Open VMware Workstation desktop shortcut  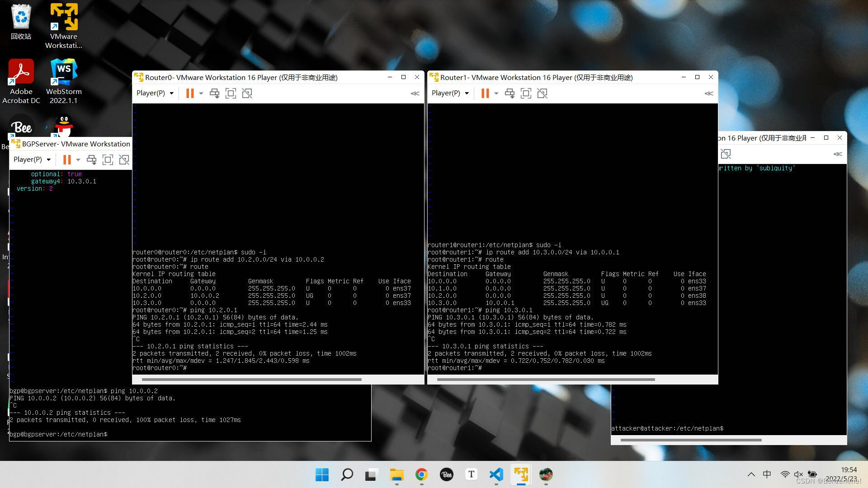pos(64,26)
